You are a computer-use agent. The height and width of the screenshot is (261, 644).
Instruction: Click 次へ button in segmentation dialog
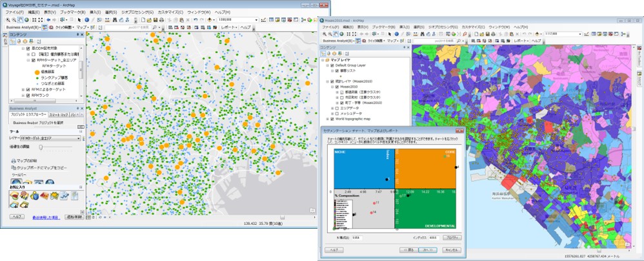tap(428, 250)
